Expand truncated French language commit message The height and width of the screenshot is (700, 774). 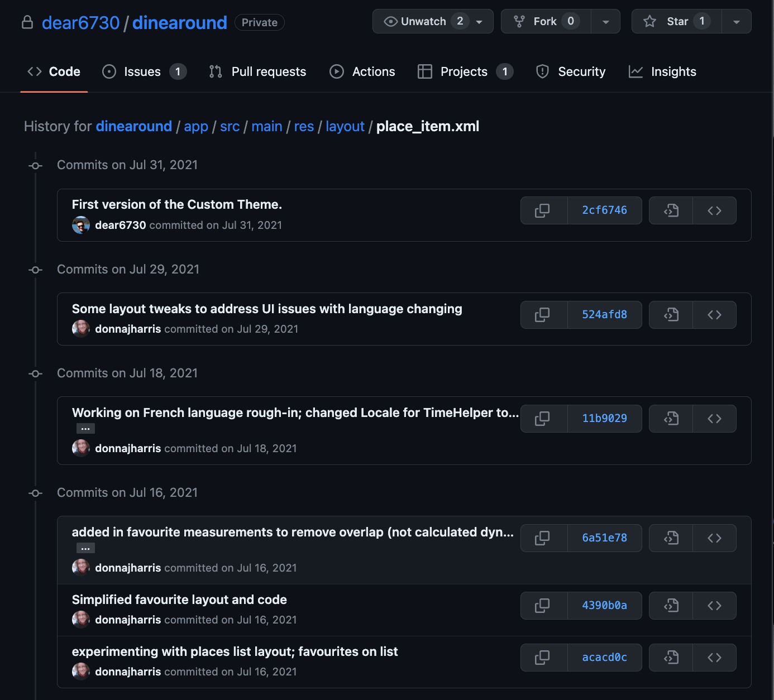(85, 428)
